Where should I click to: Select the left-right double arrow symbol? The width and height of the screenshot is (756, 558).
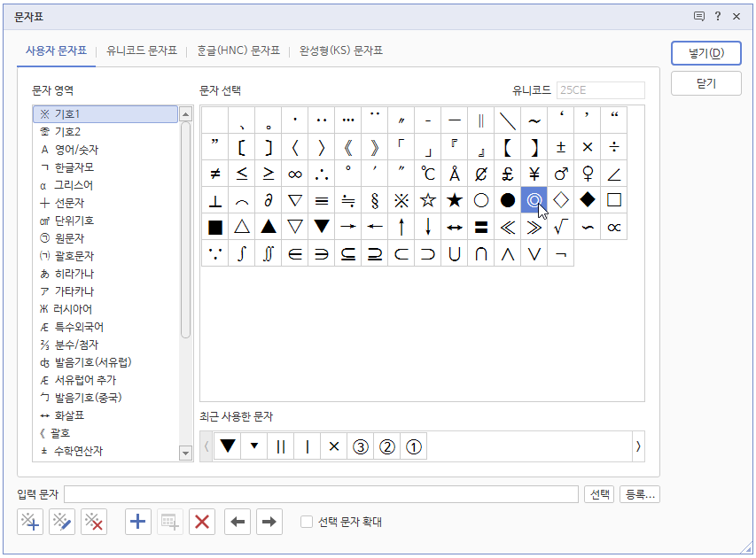coord(454,227)
